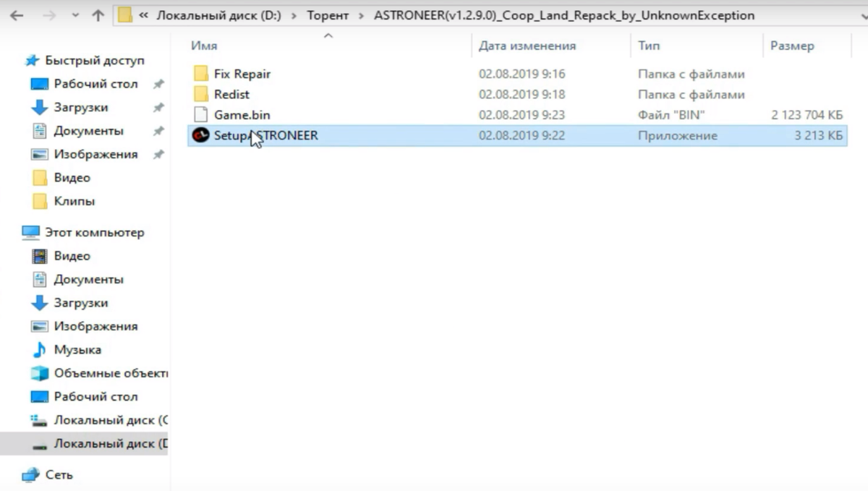Viewport: 868px width, 491px height.
Task: Click the Объемные объекты cube icon
Action: coord(39,373)
